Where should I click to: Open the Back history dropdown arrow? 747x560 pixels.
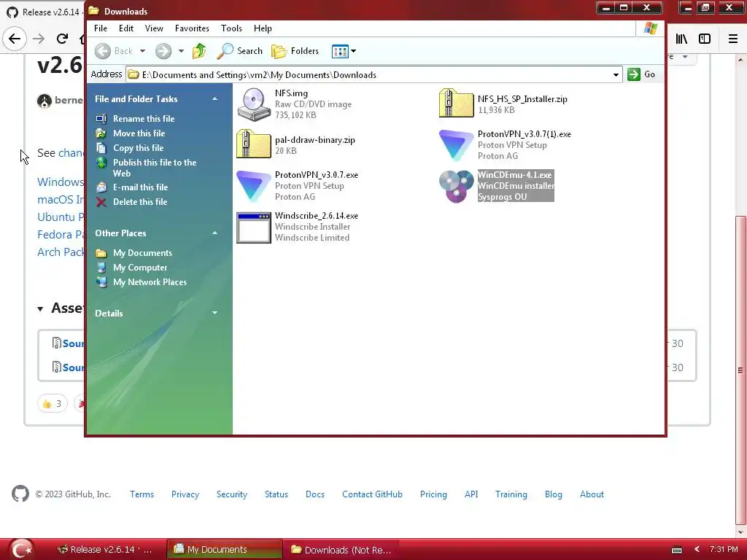pos(142,51)
